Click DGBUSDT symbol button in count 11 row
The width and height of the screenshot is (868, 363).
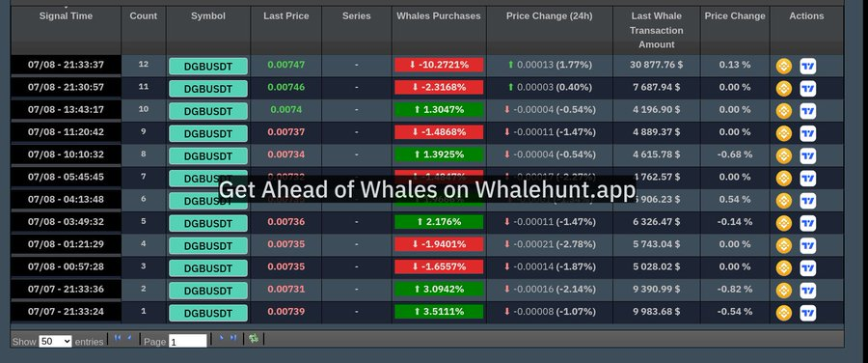pyautogui.click(x=208, y=89)
